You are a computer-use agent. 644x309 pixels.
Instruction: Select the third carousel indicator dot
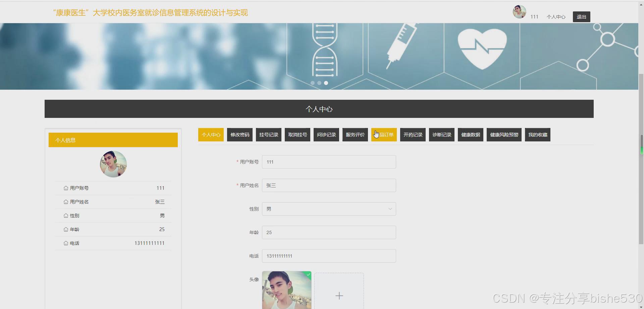coord(326,83)
